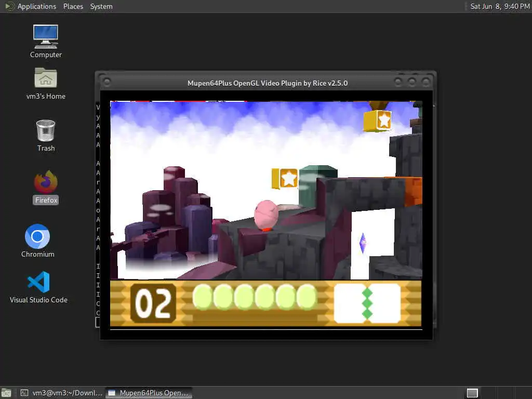
Task: Open vm3's Home folder icon
Action: pos(46,84)
